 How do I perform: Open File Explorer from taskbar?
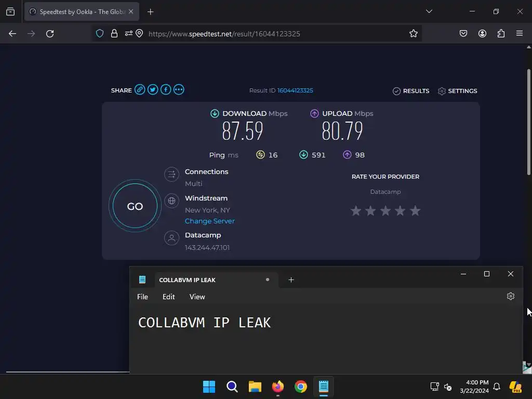(255, 387)
